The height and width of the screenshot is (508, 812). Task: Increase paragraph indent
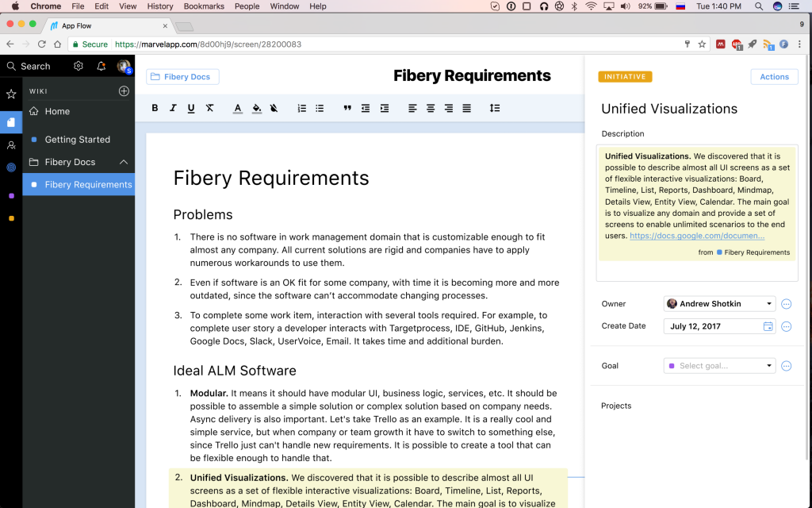pos(385,108)
